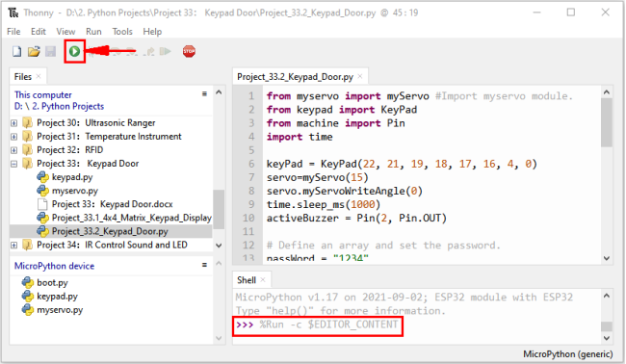
Task: Click the New file toolbar icon
Action: pos(16,51)
